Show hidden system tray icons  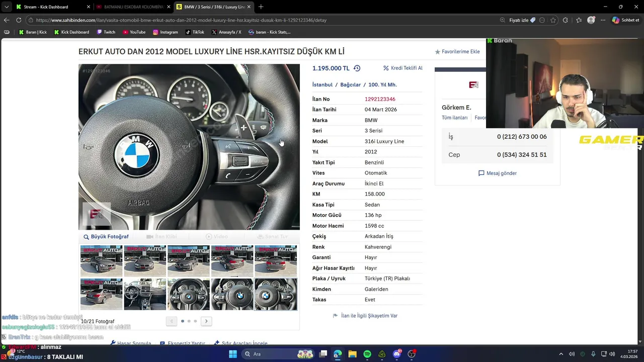pos(561,354)
